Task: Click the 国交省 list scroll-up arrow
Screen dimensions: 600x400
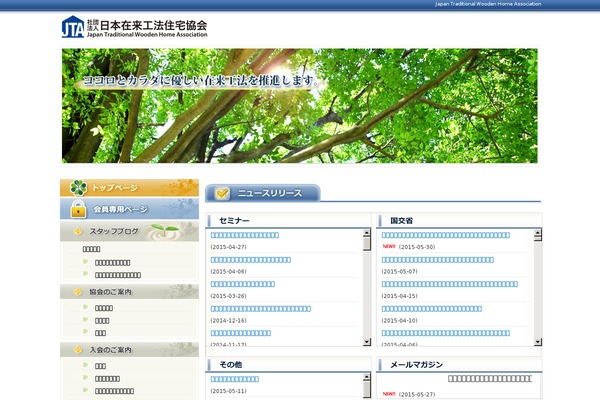Action: click(x=538, y=233)
